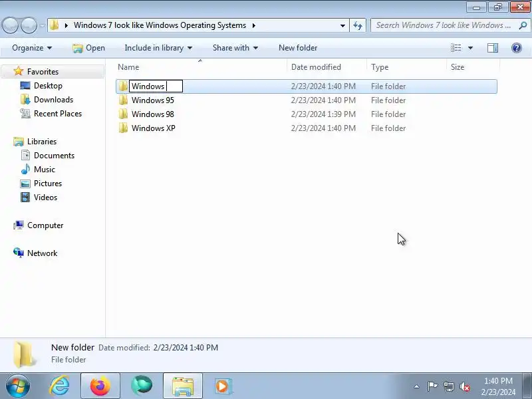Click the Refresh button next to the address bar
This screenshot has height=399, width=532.
358,25
